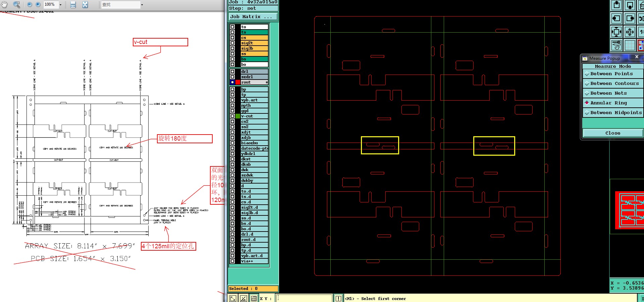Pan view right icon in CAM toolbar
644x302 pixels.
click(x=630, y=18)
